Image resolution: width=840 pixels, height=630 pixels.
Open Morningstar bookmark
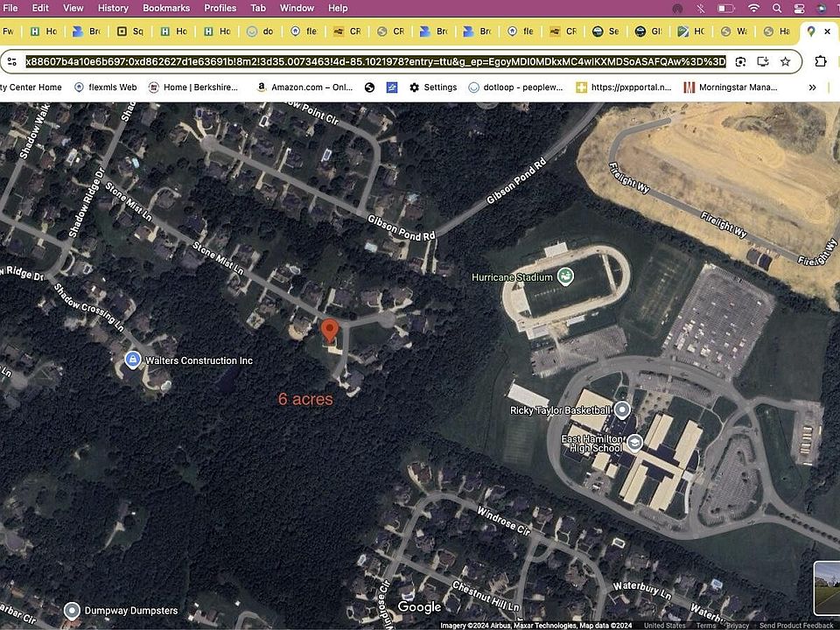(x=731, y=87)
